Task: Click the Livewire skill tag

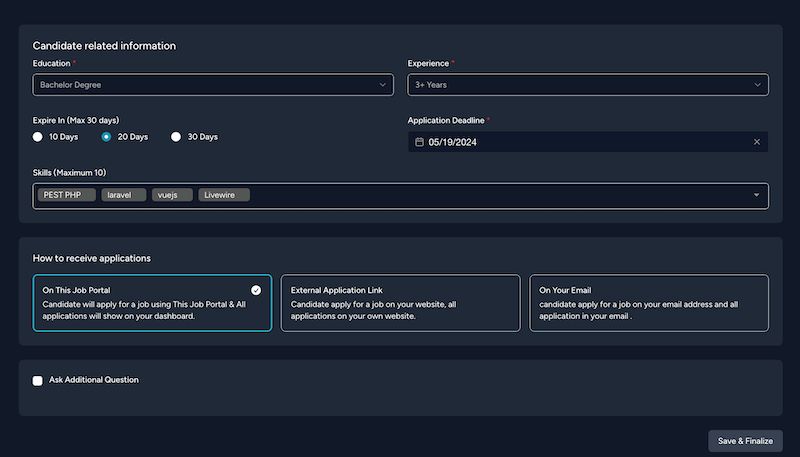Action: coord(224,195)
